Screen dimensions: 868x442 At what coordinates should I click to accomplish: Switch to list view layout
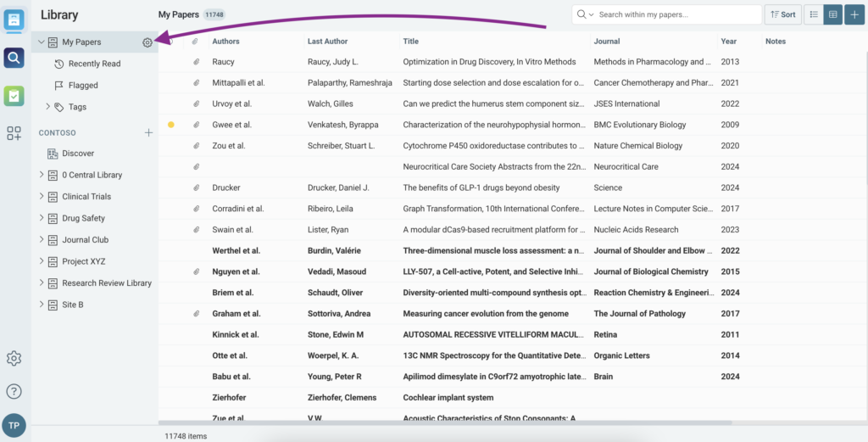(813, 14)
